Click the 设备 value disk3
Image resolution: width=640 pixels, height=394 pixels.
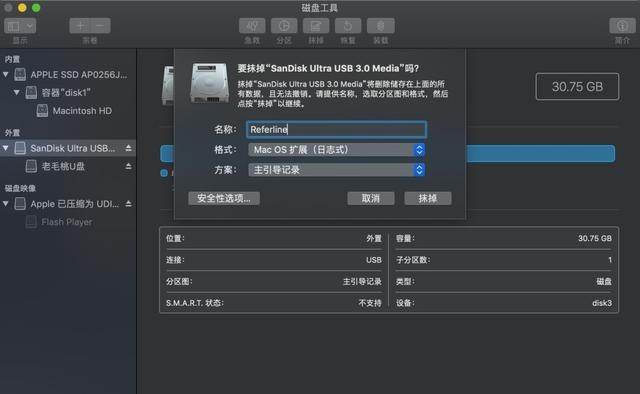click(602, 303)
